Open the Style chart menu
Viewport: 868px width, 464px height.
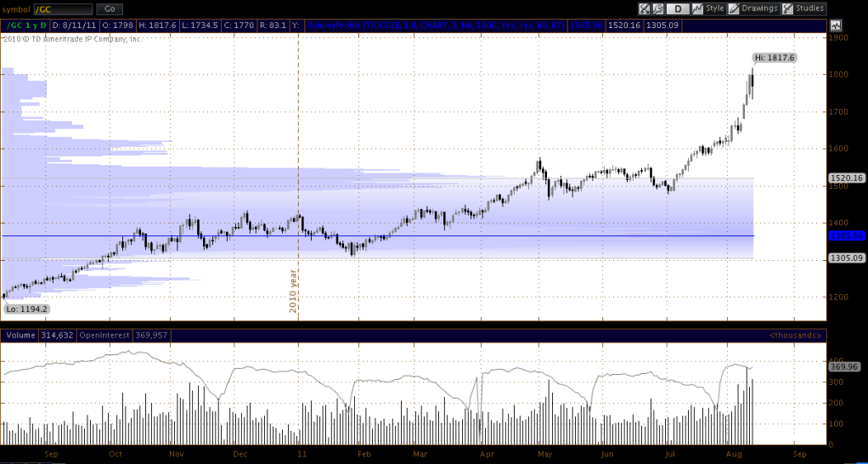[708, 8]
